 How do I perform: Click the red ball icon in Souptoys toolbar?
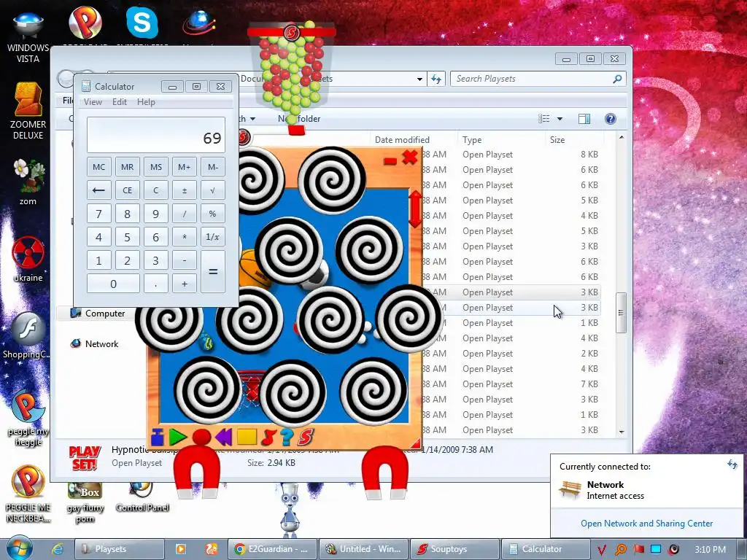(201, 437)
